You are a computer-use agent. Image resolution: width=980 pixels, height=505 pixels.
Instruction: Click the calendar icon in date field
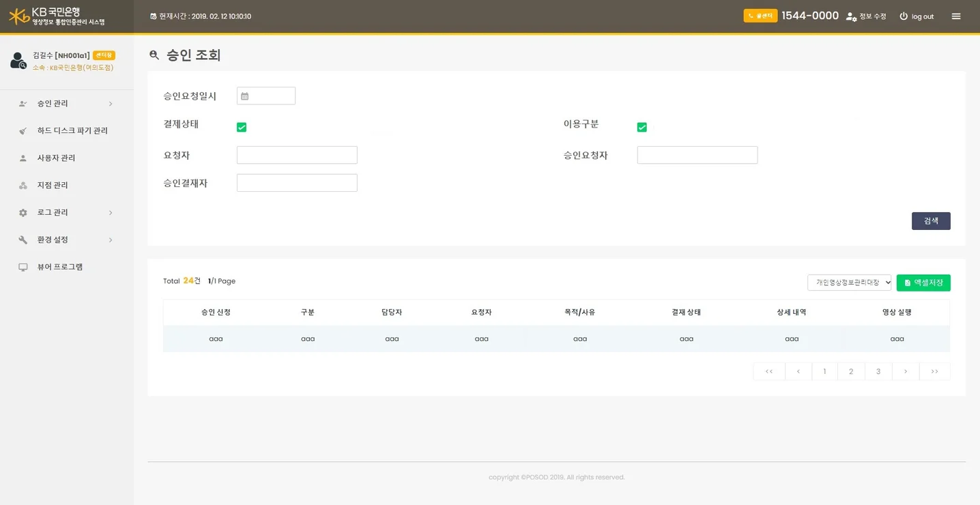click(x=245, y=96)
